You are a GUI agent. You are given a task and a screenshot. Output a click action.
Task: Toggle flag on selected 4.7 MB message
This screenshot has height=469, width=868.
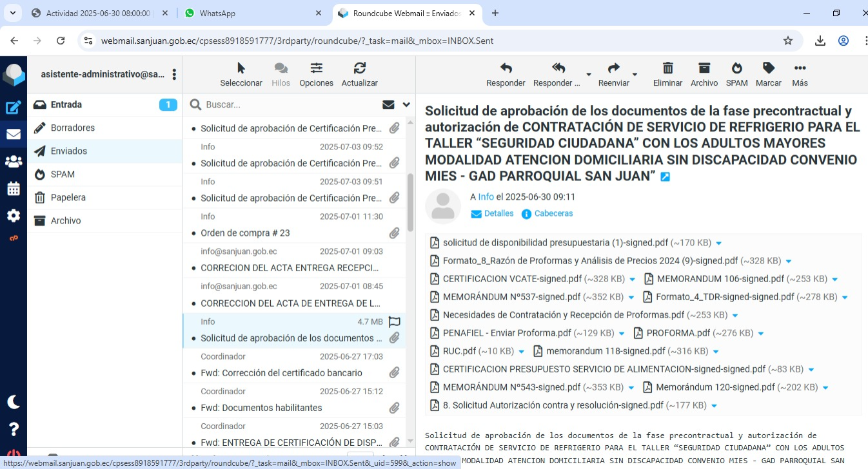click(x=395, y=321)
